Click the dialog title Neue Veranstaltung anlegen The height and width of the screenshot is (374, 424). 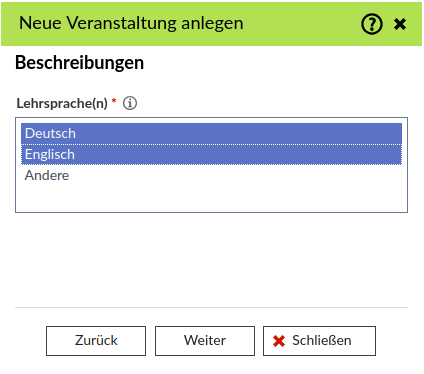131,23
